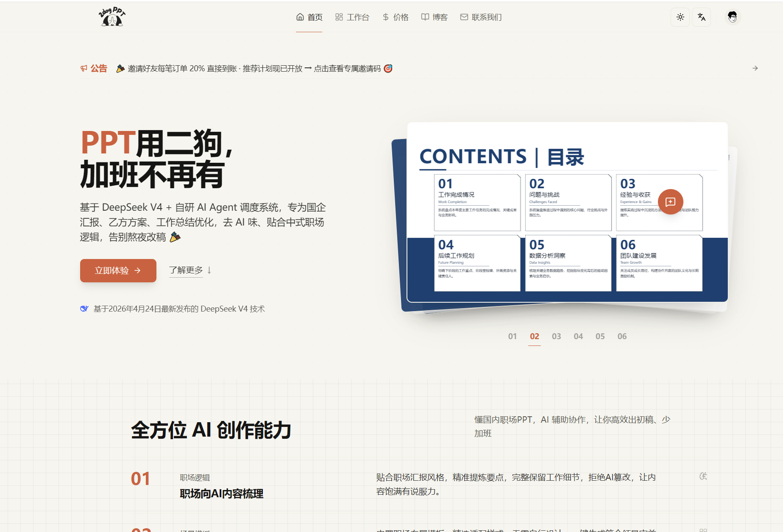
Task: Click the 01 工作完成情况 card
Action: [x=477, y=203]
